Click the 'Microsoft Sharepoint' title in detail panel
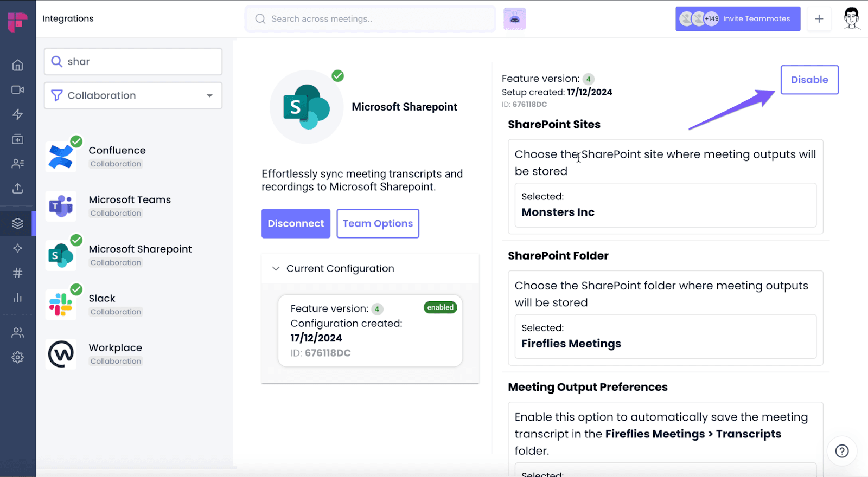 click(x=404, y=107)
